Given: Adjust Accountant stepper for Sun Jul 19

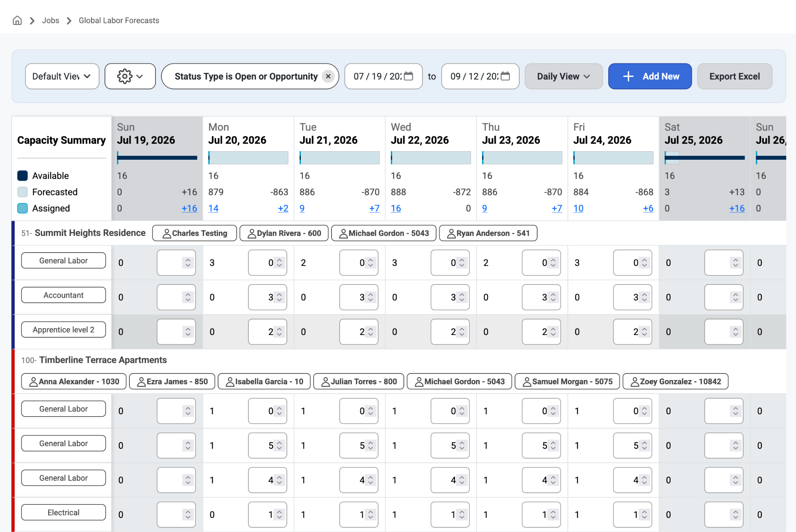Looking at the screenshot, I should click(188, 297).
